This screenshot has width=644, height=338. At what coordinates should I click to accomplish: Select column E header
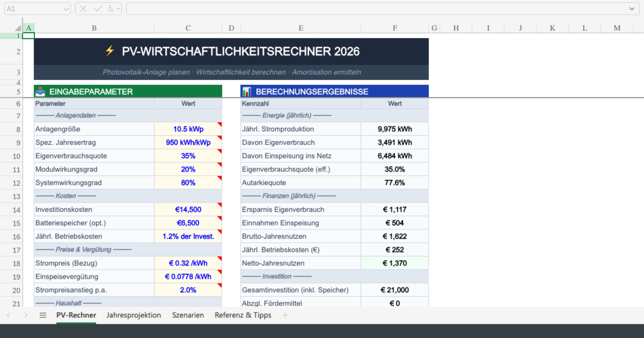coord(301,28)
